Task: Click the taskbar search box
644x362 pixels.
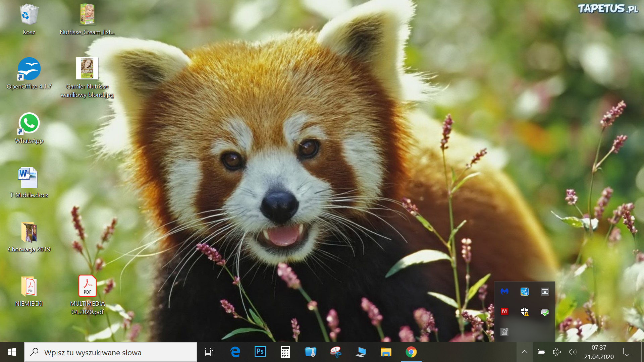Action: (x=111, y=352)
